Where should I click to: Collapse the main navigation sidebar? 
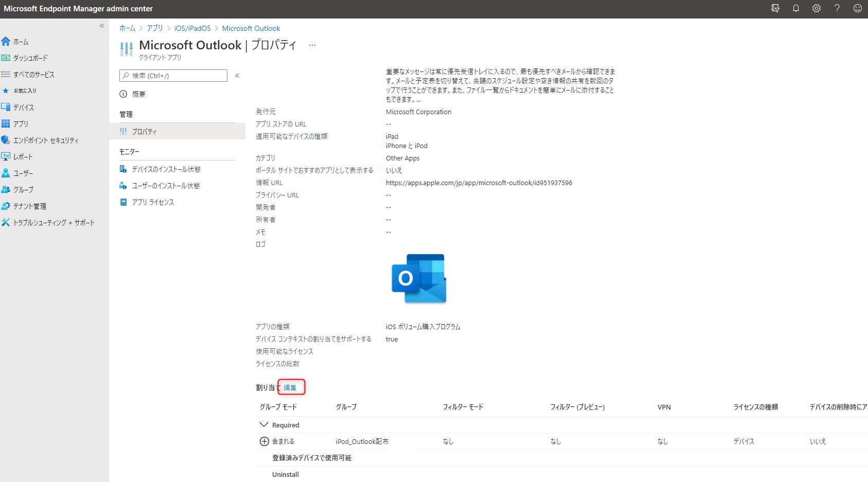102,25
